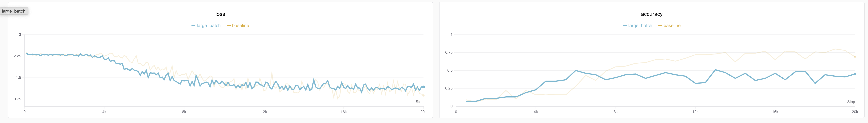This screenshot has width=868, height=123.
Task: Select large_batch final data point on accuracy chart
Action: point(855,74)
